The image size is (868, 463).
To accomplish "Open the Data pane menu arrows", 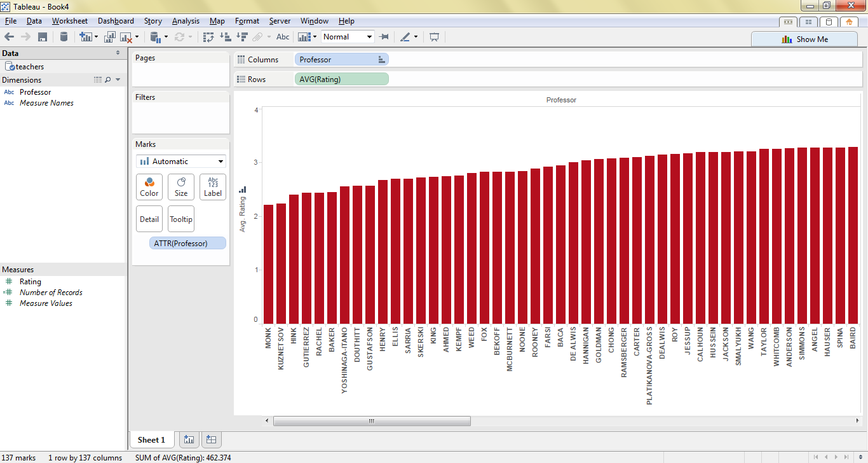I will 118,53.
